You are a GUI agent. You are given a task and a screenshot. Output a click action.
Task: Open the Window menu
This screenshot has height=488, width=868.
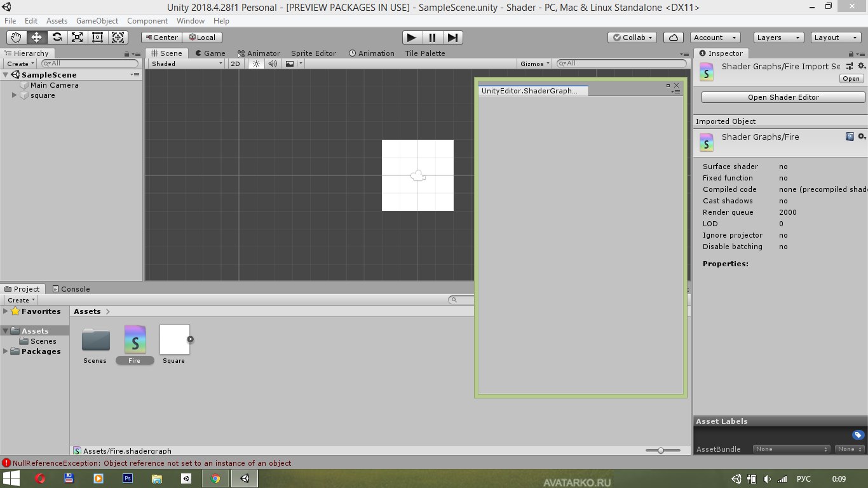click(191, 21)
